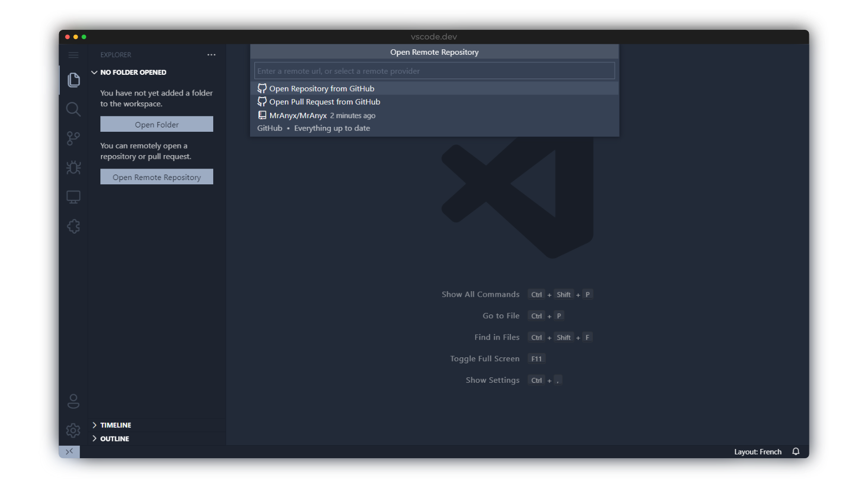Image resolution: width=868 pixels, height=488 pixels.
Task: Open the Source Control view icon
Action: [73, 138]
